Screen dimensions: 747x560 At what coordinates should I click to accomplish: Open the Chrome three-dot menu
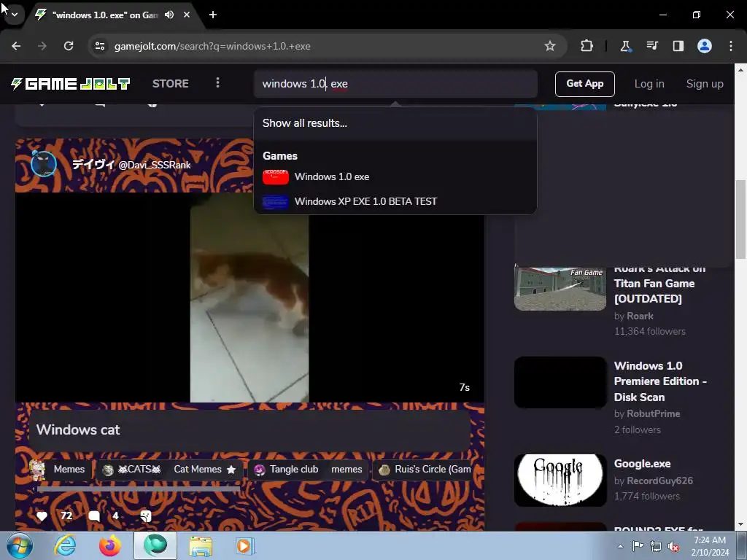(731, 46)
